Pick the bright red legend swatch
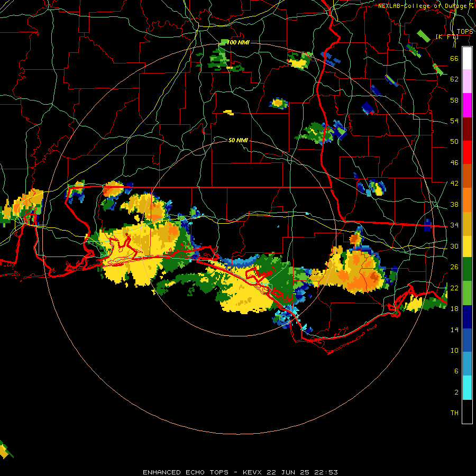This screenshot has width=476, height=476. click(467, 152)
